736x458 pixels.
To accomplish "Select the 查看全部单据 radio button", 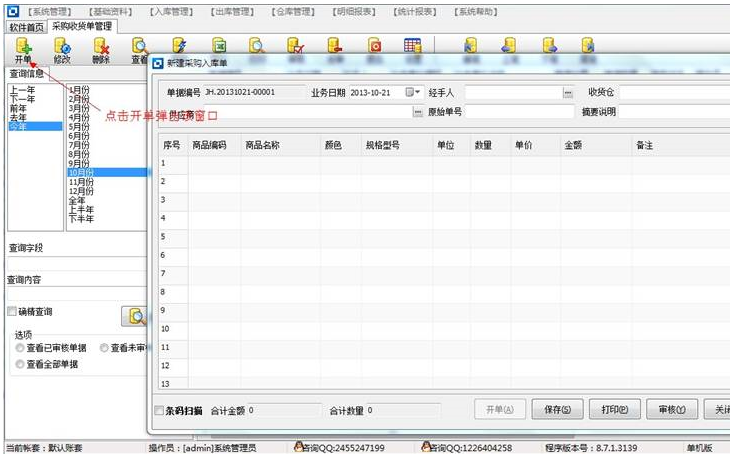I will (20, 365).
